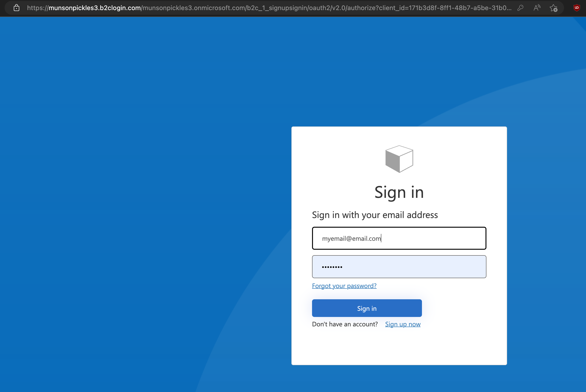Click the URL path containing oauth2 authorize
Image resolution: width=586 pixels, height=392 pixels.
(x=325, y=8)
